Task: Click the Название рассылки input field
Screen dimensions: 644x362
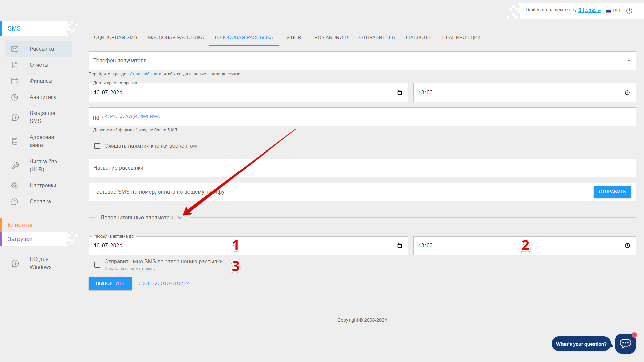Action: tap(362, 168)
